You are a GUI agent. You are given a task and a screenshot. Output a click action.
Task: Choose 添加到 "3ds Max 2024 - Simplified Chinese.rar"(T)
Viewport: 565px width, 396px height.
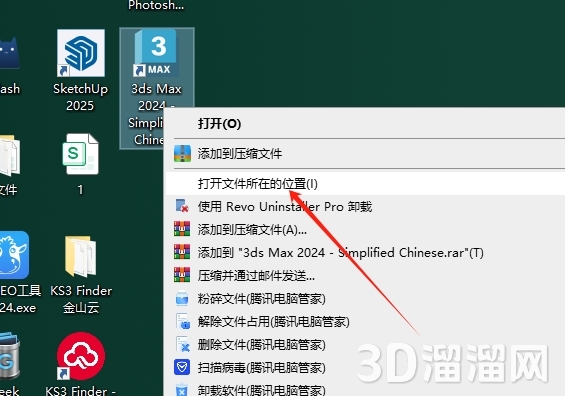pyautogui.click(x=364, y=253)
